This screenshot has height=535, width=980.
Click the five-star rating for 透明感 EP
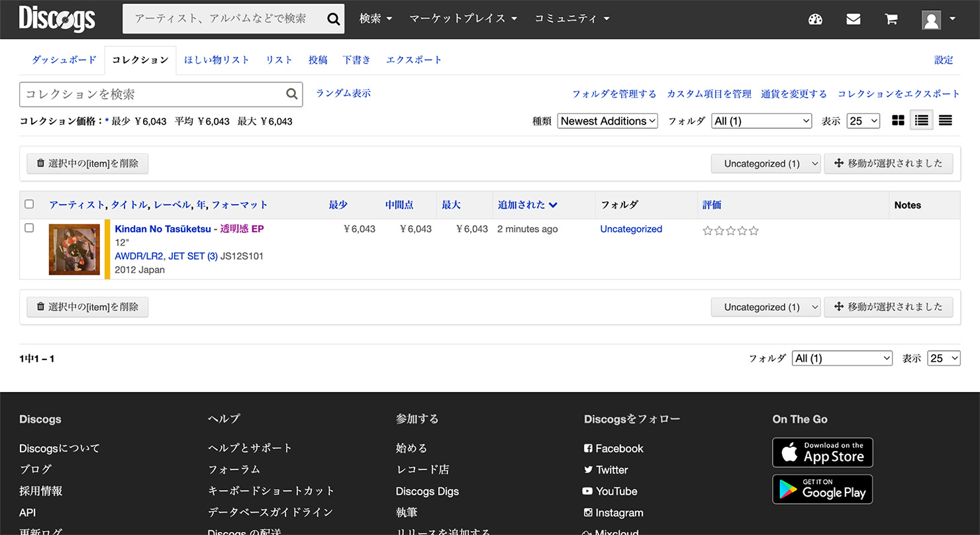(x=730, y=230)
